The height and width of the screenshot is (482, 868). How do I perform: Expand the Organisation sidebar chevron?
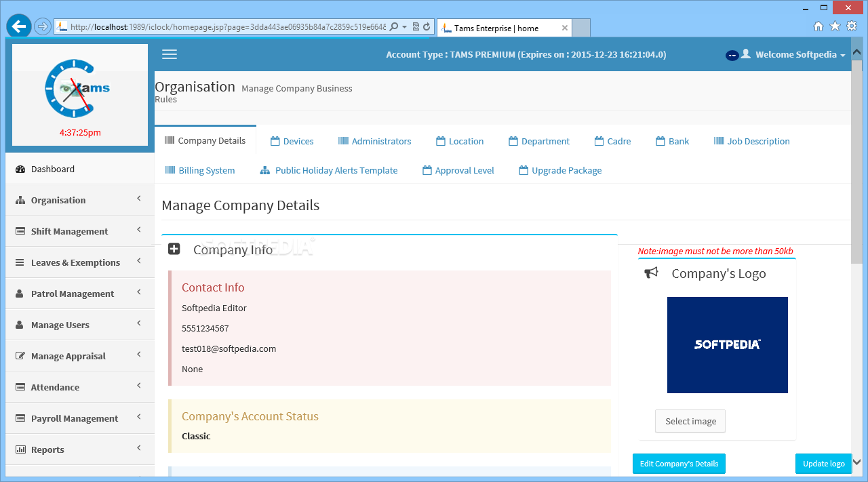[138, 199]
